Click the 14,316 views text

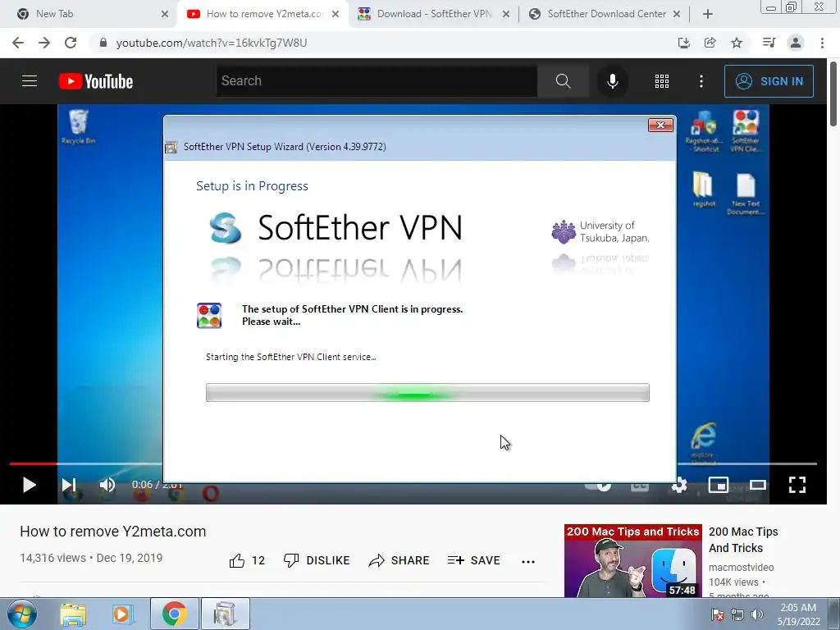point(52,558)
